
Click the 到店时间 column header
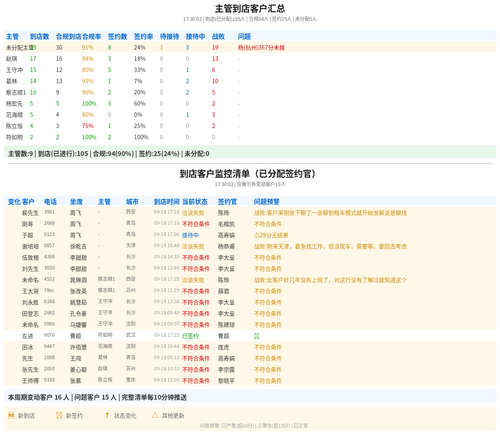(x=167, y=202)
